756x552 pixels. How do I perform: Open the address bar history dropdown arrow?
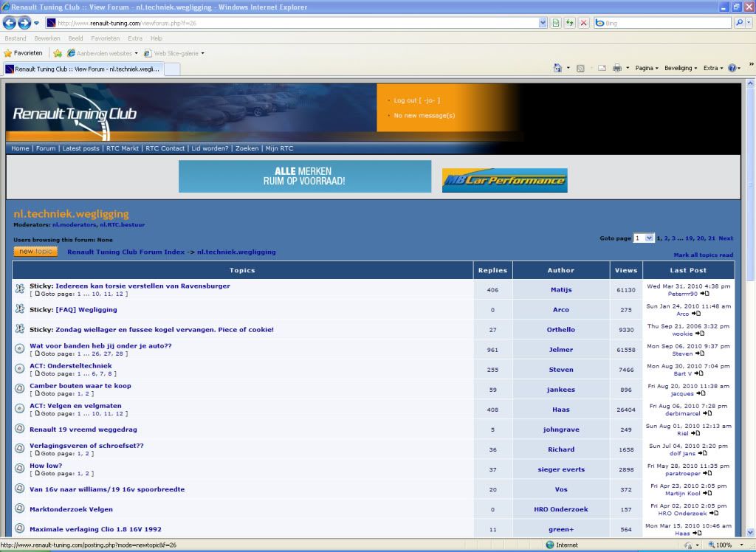click(543, 23)
